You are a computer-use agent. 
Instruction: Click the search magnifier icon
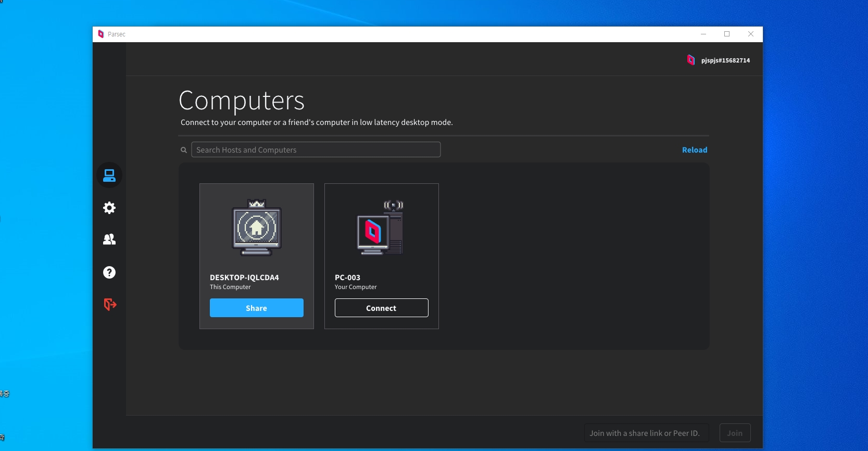(x=184, y=150)
